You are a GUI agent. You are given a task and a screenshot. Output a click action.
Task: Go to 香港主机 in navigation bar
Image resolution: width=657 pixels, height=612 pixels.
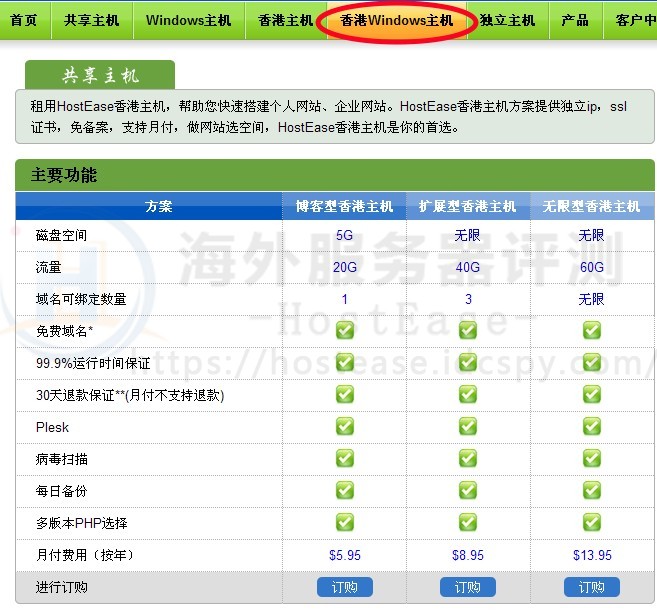pyautogui.click(x=285, y=20)
